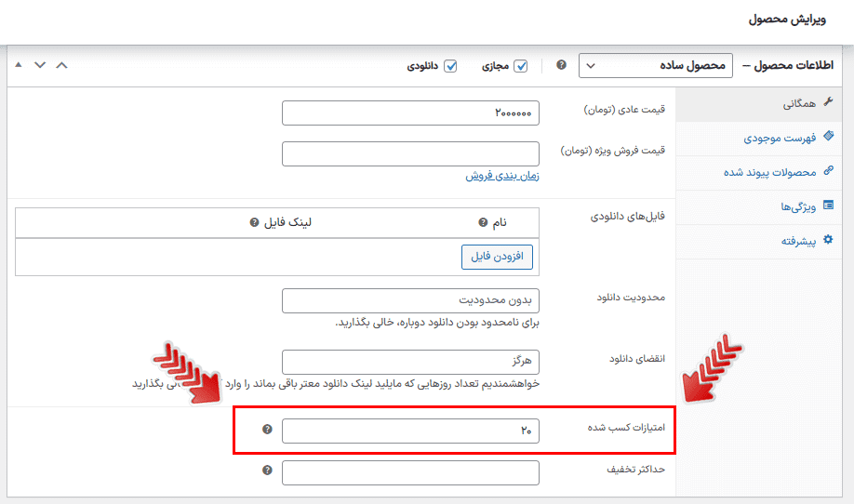Click the wrench icon beside همگانی

pos(828,101)
